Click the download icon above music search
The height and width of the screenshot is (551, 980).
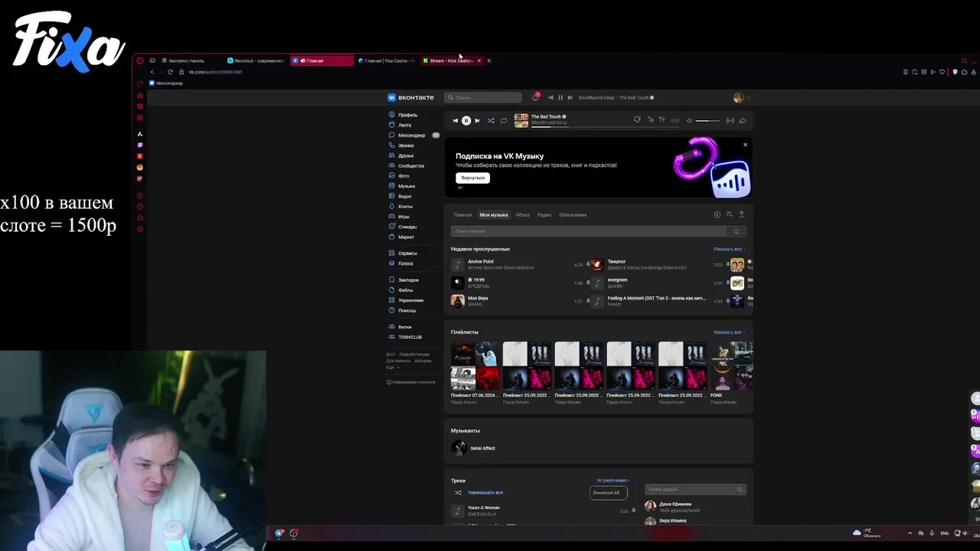[x=717, y=214]
